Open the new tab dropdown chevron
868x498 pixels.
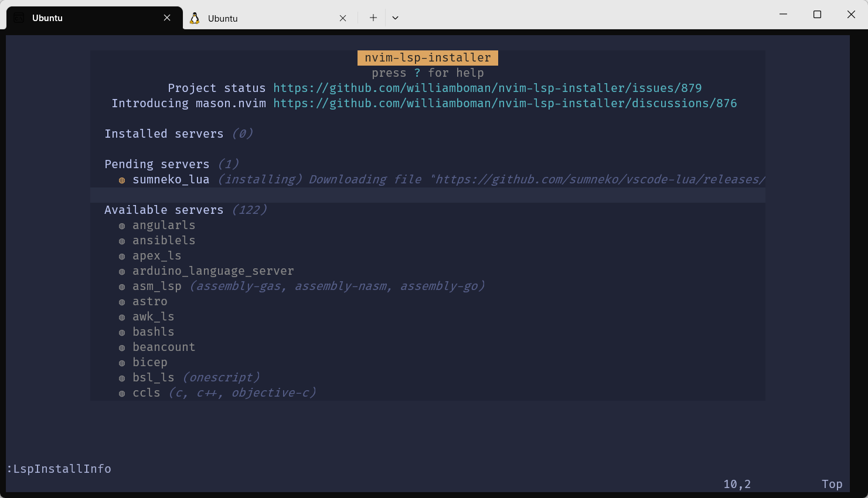tap(395, 18)
